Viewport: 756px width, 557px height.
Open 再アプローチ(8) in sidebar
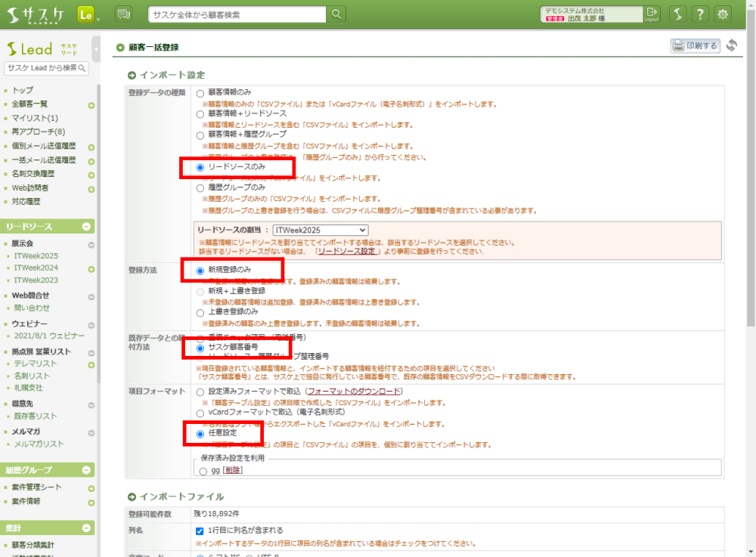point(38,132)
